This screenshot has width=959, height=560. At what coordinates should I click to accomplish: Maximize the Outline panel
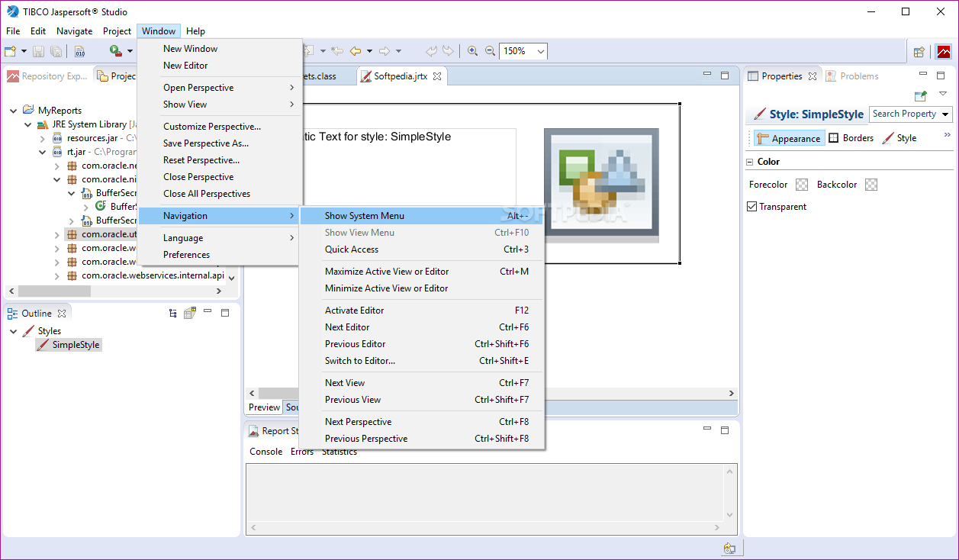(225, 313)
